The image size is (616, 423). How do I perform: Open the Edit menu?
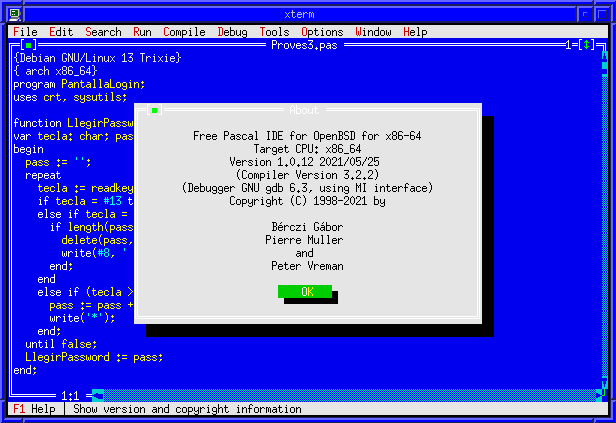pos(61,32)
